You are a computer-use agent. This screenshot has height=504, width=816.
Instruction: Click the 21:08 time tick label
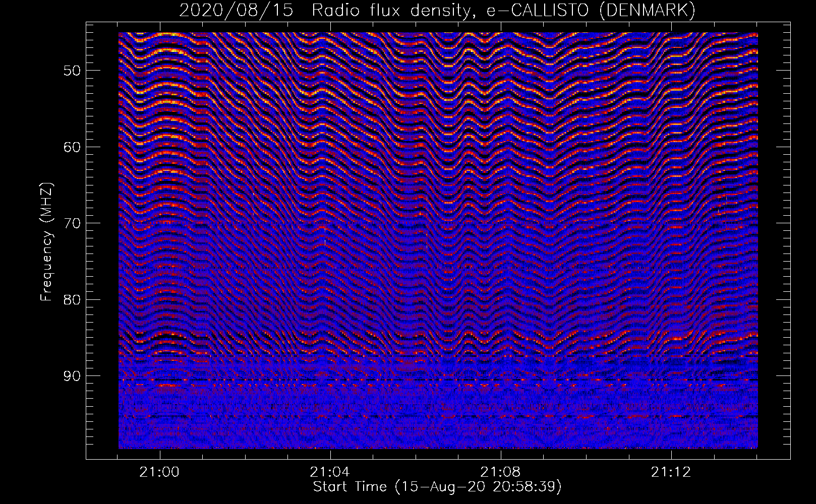[501, 472]
